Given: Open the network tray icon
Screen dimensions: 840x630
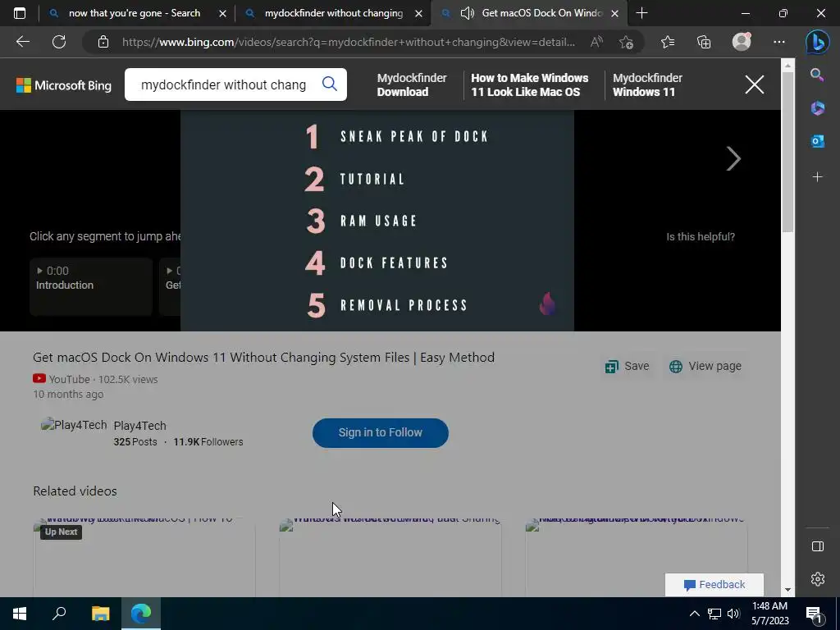Looking at the screenshot, I should (714, 614).
